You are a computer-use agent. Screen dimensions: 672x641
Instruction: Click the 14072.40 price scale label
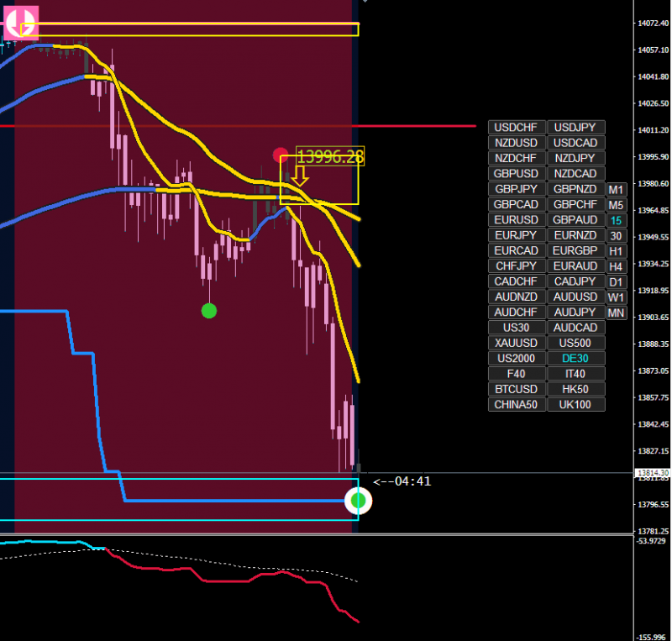pyautogui.click(x=654, y=24)
